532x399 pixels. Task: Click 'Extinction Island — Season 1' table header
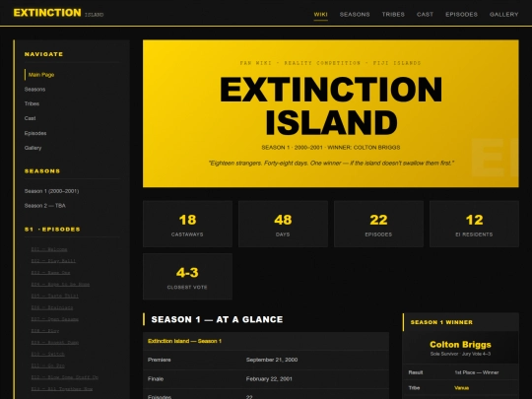click(184, 341)
